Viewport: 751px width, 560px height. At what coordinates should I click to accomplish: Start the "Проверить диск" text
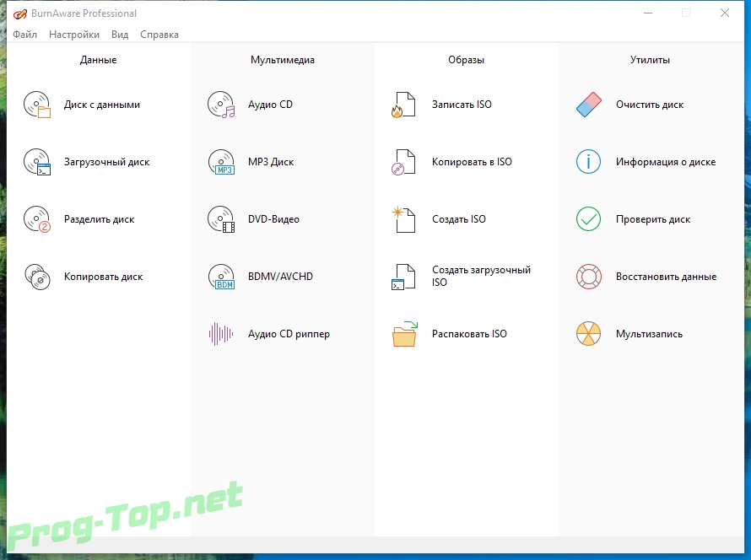point(653,219)
